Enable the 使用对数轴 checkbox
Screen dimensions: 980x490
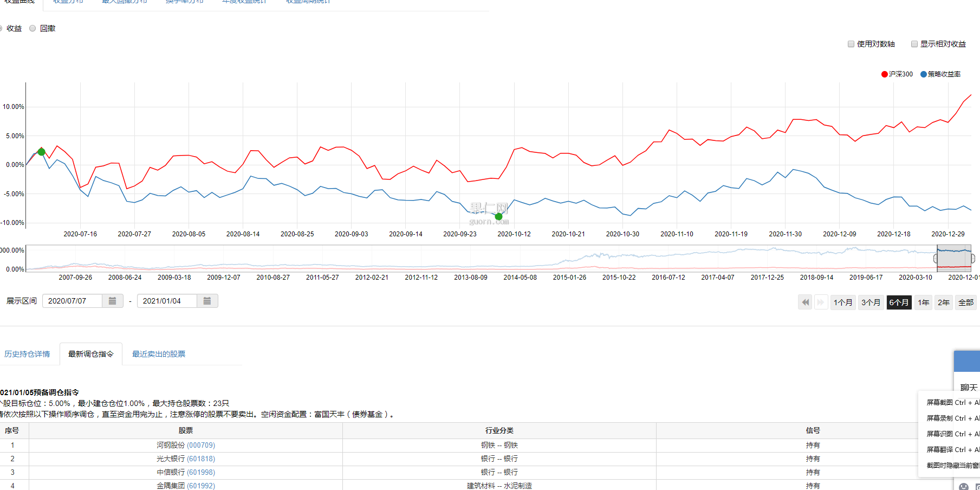pos(851,44)
